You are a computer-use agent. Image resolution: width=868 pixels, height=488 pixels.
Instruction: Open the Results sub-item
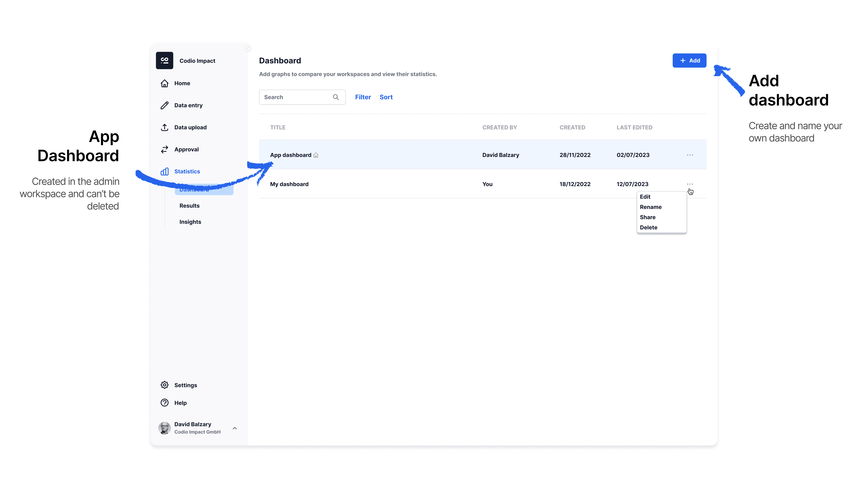pyautogui.click(x=189, y=206)
